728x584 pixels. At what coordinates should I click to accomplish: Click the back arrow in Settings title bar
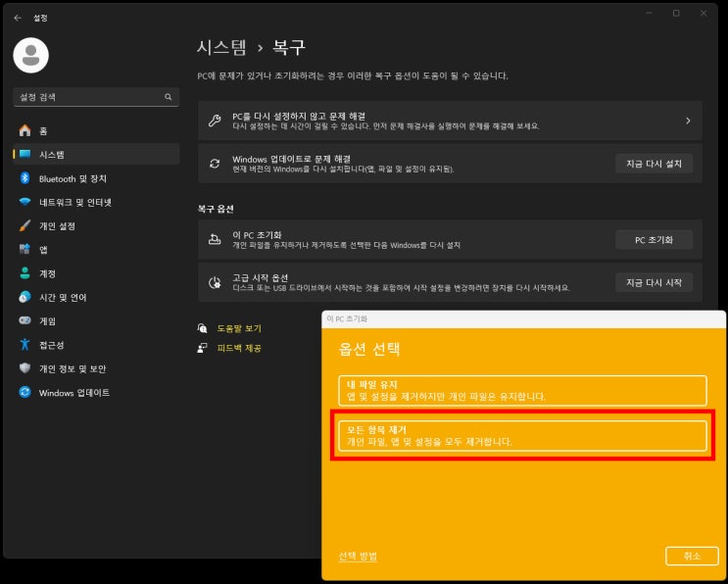click(18, 18)
